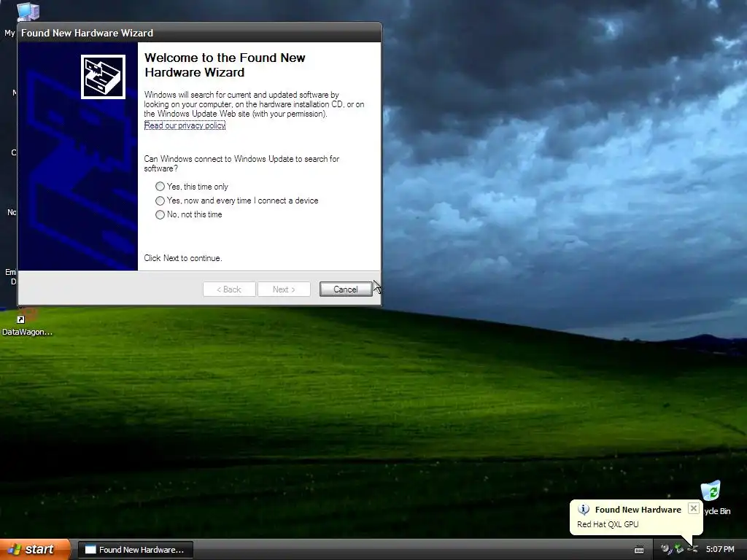Click the info icon in the balloon
The width and height of the screenshot is (747, 560).
(x=584, y=510)
